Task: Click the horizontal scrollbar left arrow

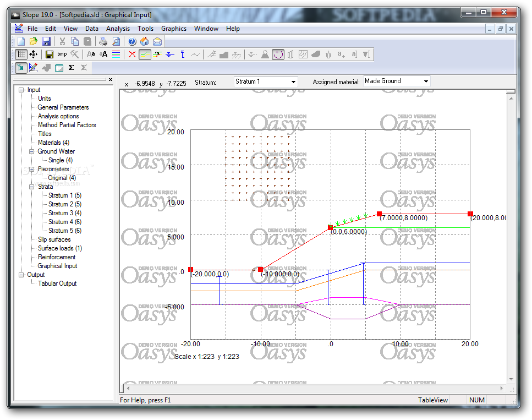Action: [x=128, y=388]
